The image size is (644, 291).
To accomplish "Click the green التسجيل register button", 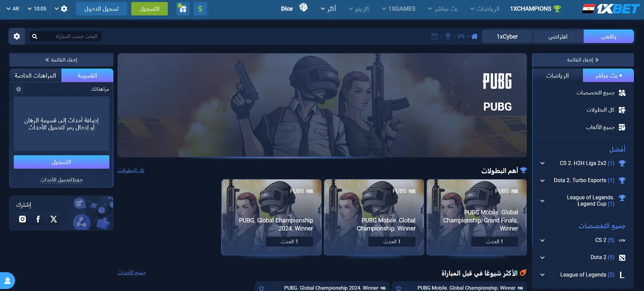I will click(149, 9).
